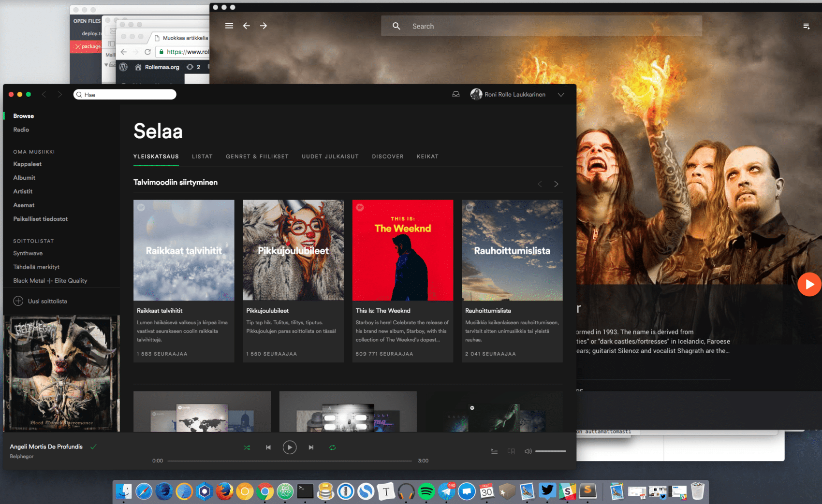Click the Angeli Mortis De Profundis track title
The image size is (822, 504).
pyautogui.click(x=46, y=446)
